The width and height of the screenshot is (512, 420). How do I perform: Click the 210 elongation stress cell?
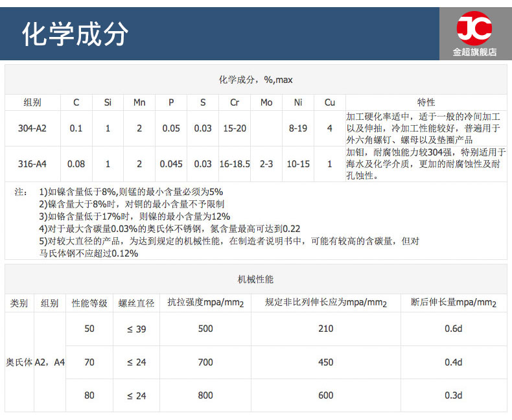326,329
